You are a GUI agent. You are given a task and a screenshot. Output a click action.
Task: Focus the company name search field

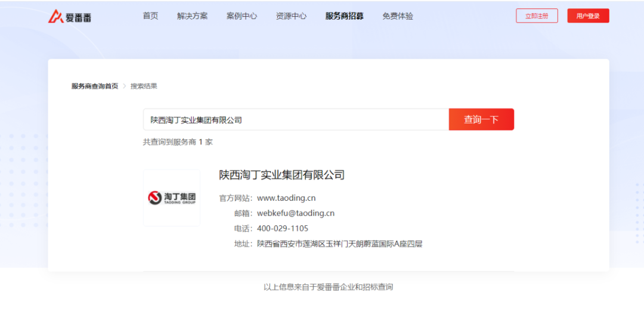pos(295,120)
